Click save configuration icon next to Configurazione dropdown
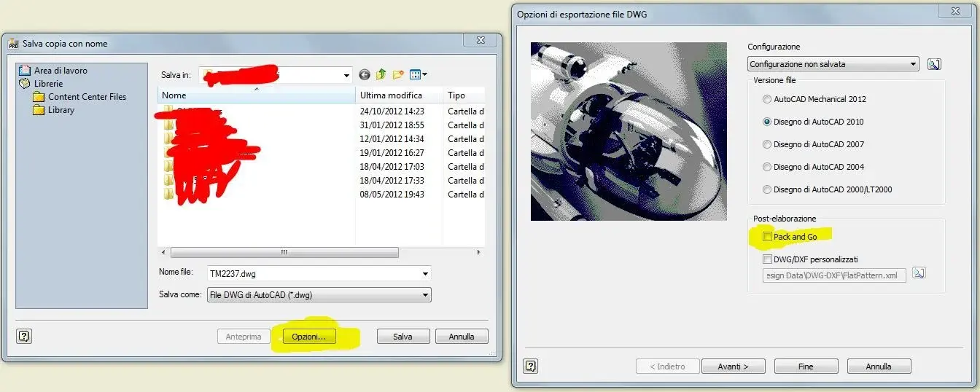The height and width of the screenshot is (392, 980). [x=934, y=64]
